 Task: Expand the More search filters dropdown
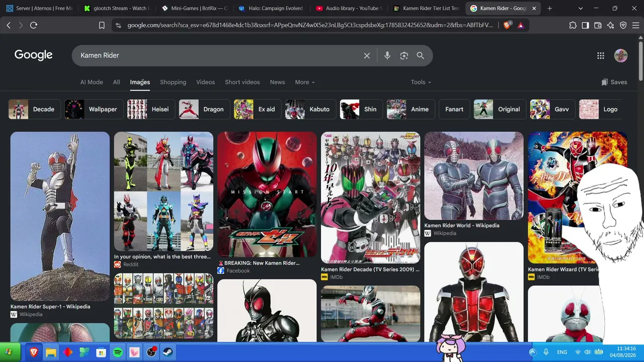point(305,82)
